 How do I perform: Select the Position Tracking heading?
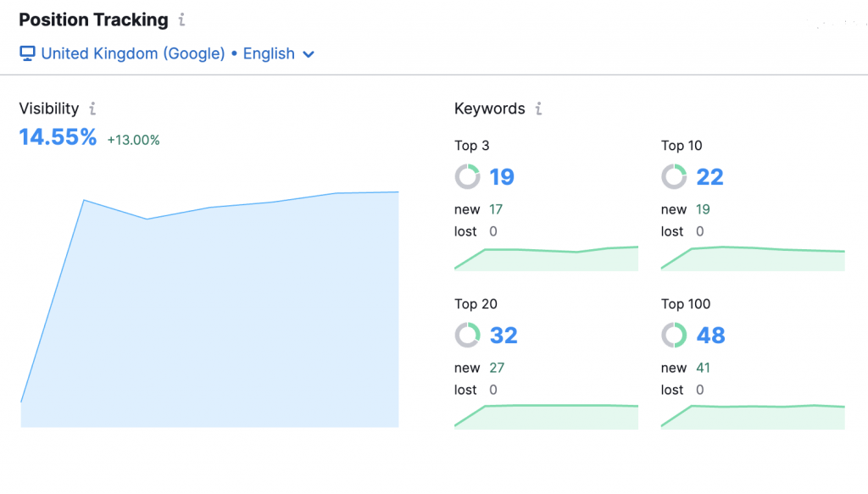tap(93, 19)
